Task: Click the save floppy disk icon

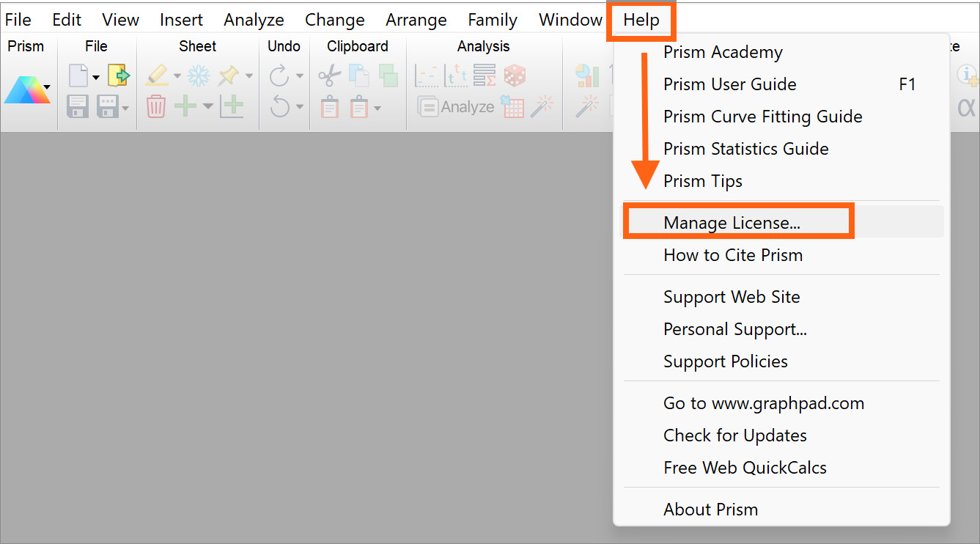Action: [78, 107]
